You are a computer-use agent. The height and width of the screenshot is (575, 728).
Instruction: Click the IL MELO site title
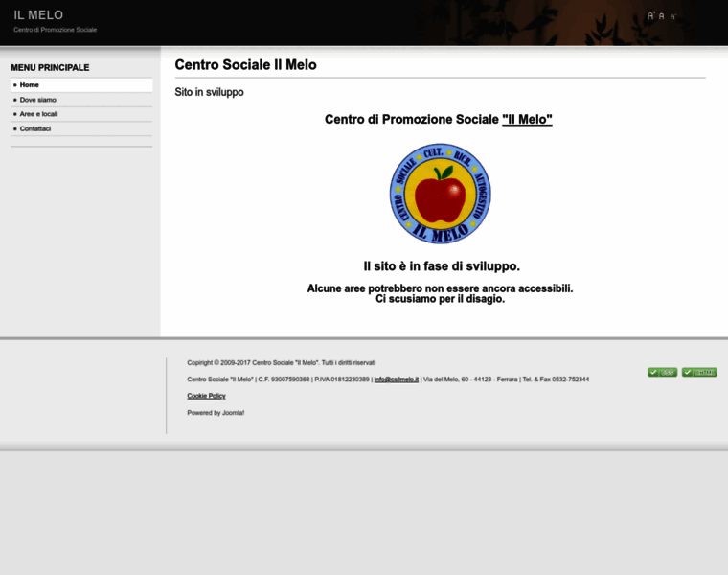(38, 15)
